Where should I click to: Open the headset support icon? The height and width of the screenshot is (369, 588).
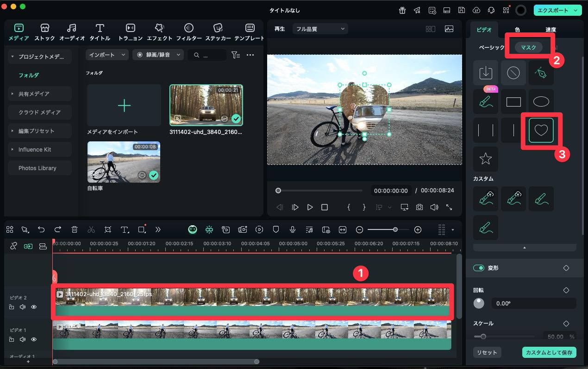[x=491, y=10]
